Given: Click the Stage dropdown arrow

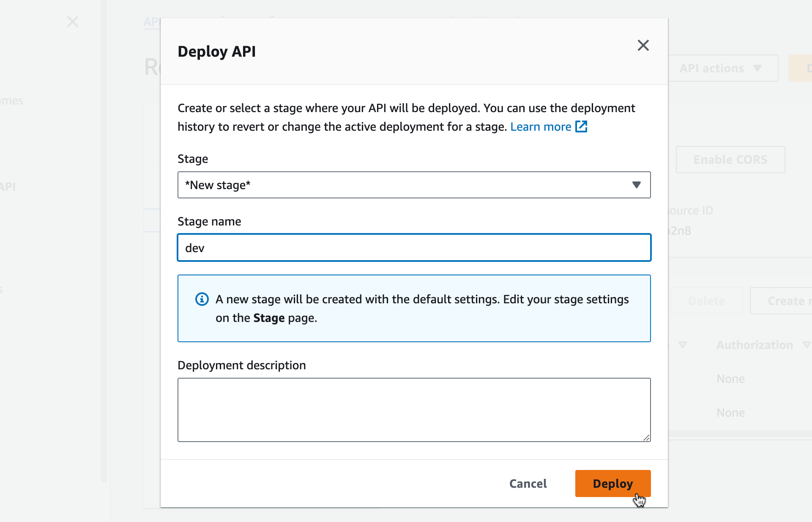Looking at the screenshot, I should (x=636, y=185).
